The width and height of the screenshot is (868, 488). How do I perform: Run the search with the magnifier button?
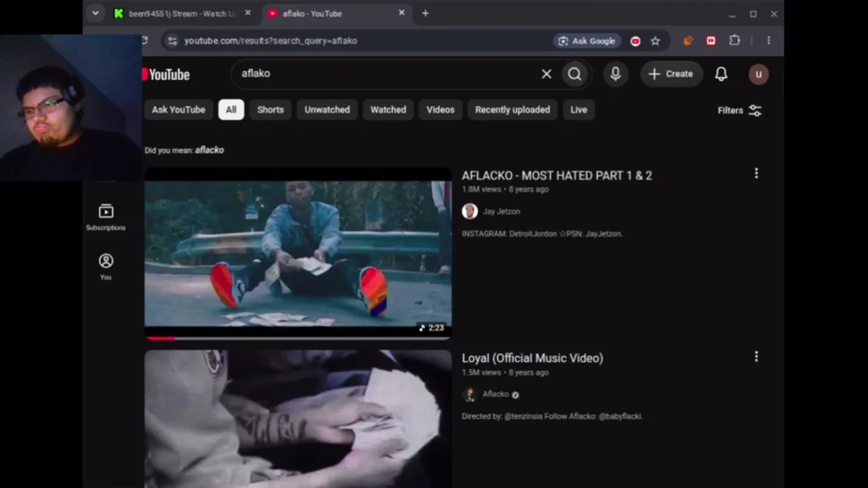575,74
